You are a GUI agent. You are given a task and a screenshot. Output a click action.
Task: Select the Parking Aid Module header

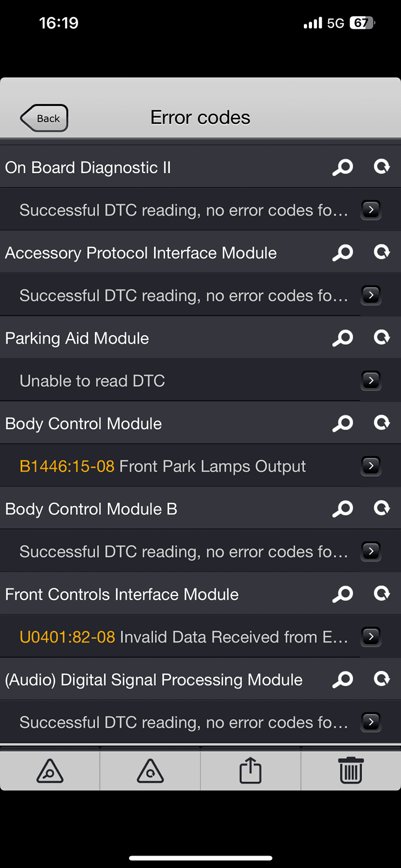tap(77, 338)
